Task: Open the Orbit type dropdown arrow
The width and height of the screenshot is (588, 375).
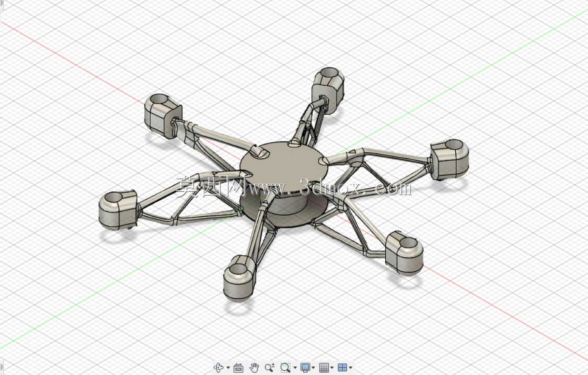Action: (228, 368)
